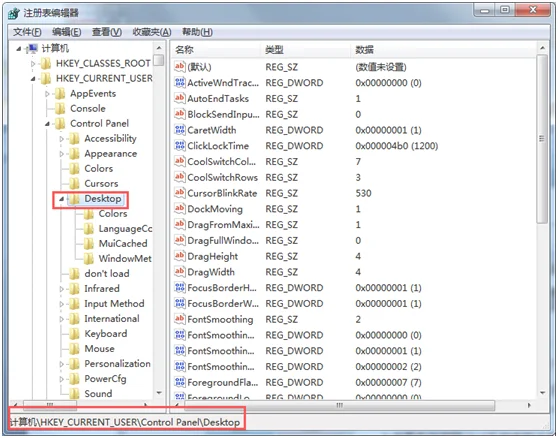
Task: Select the CaretWidth DWORD value icon
Action: point(180,130)
